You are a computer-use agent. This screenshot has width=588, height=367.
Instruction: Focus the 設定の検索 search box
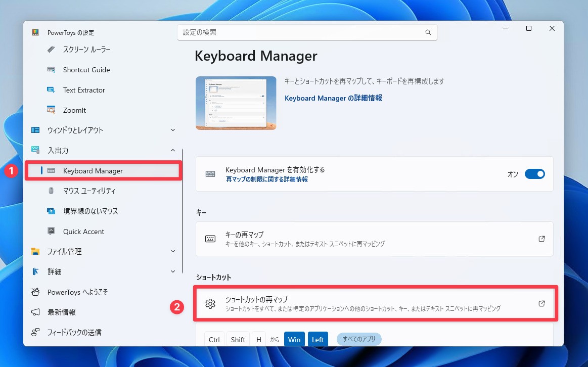(x=307, y=32)
